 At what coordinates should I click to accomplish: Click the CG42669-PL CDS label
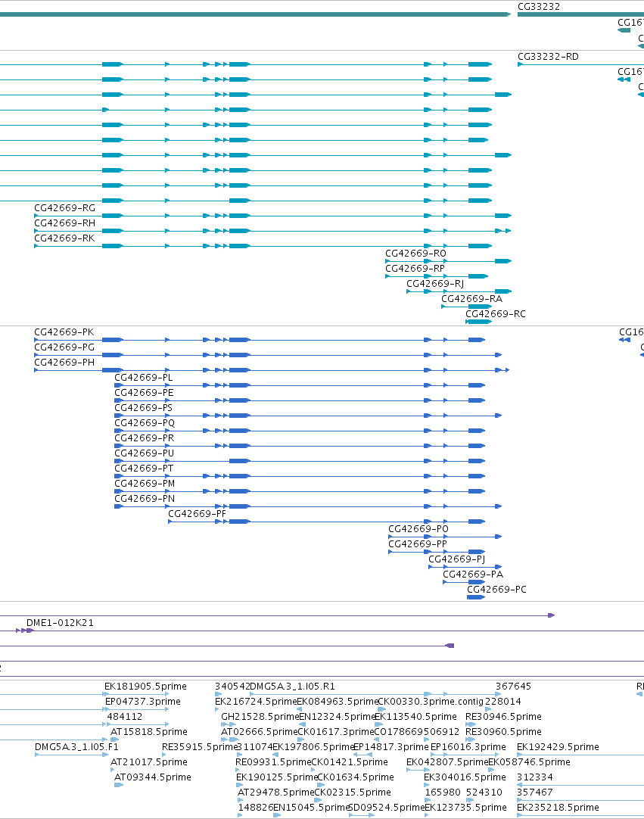point(144,378)
